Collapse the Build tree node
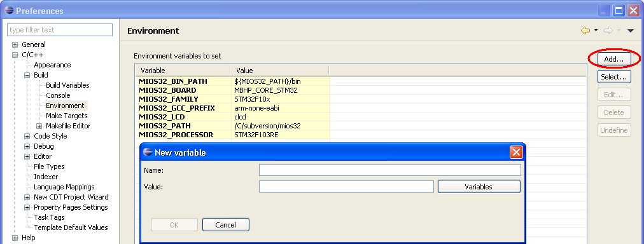Viewport: 644px width, 244px height. pos(27,75)
